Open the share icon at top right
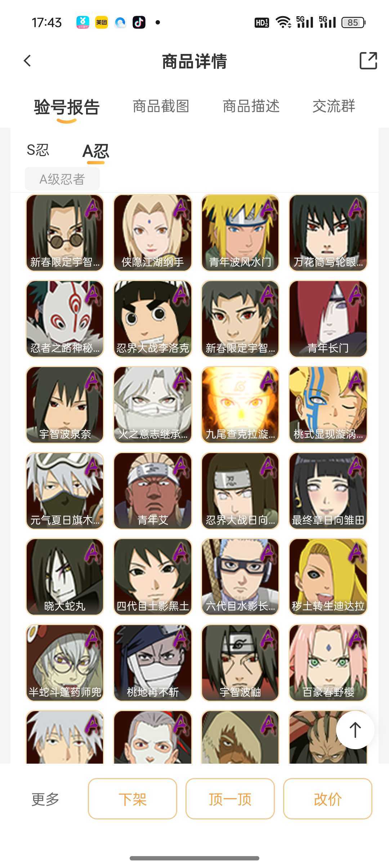Screen dimensions: 389x868 coord(368,60)
